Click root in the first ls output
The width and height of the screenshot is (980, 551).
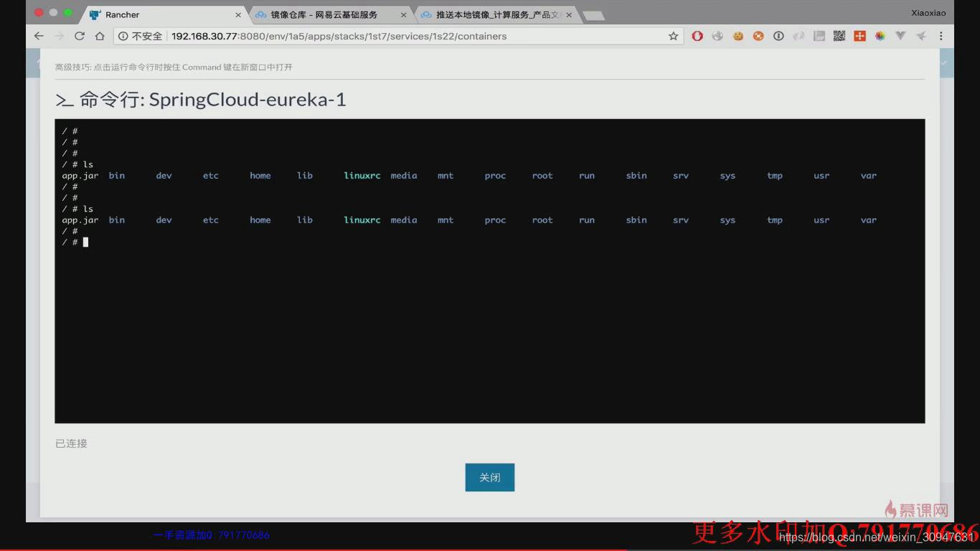pos(542,175)
